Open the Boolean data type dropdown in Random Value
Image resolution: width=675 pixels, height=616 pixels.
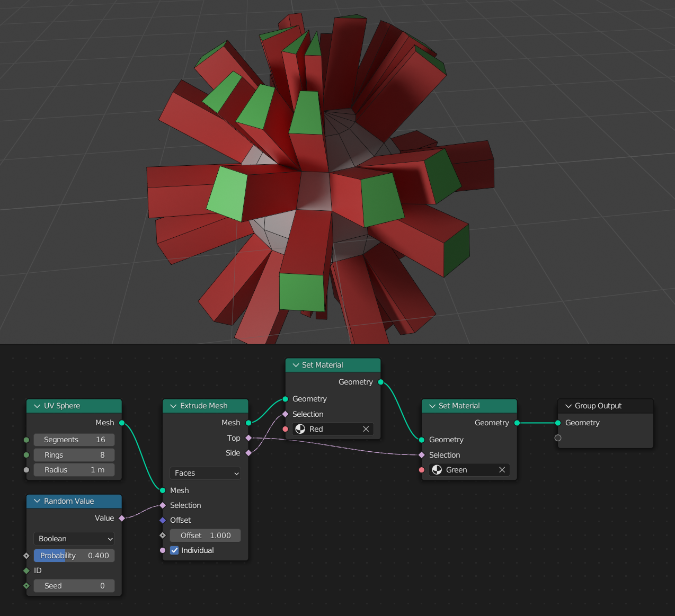[74, 539]
